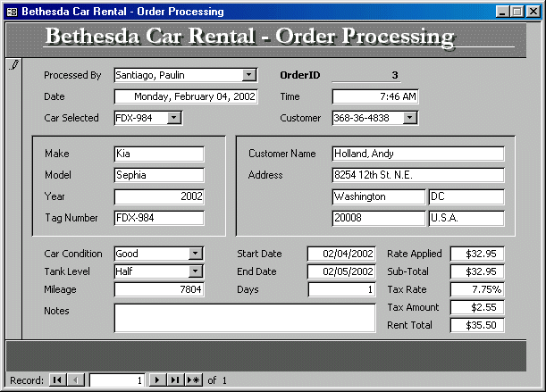Click the state field showing DC
The image size is (546, 392).
(466, 196)
